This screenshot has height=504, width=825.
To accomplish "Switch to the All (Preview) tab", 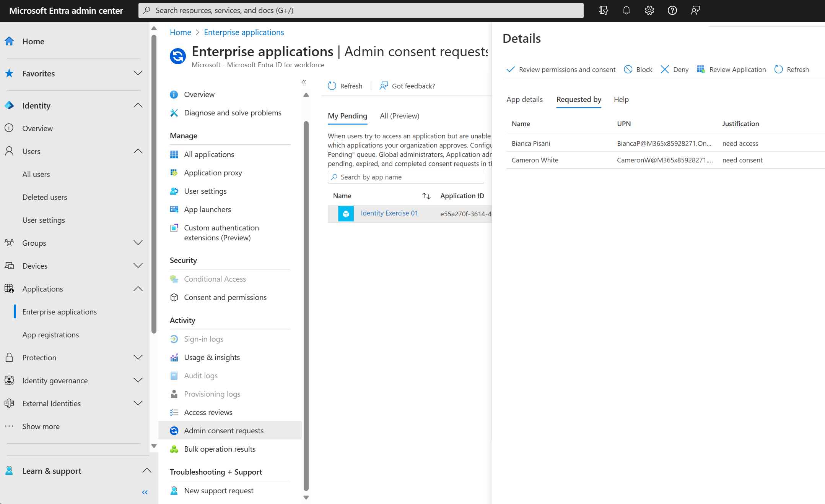I will tap(399, 116).
